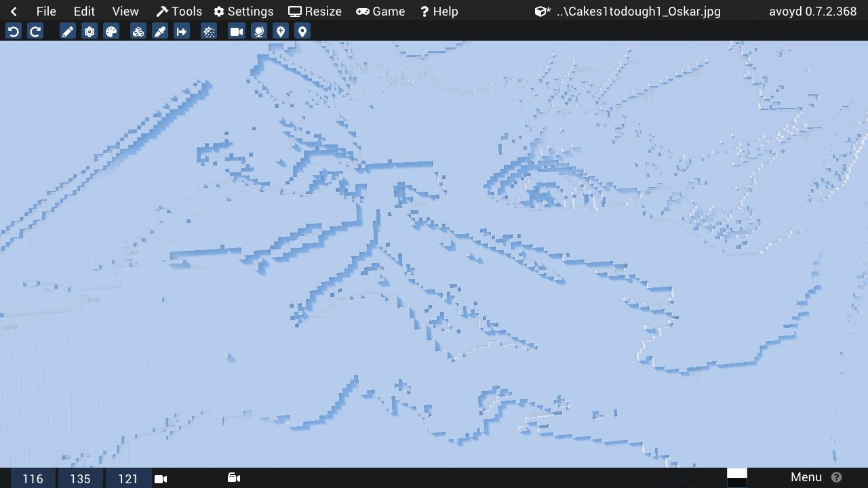Expand the Edit menu
Image resolution: width=868 pixels, height=488 pixels.
coord(84,12)
